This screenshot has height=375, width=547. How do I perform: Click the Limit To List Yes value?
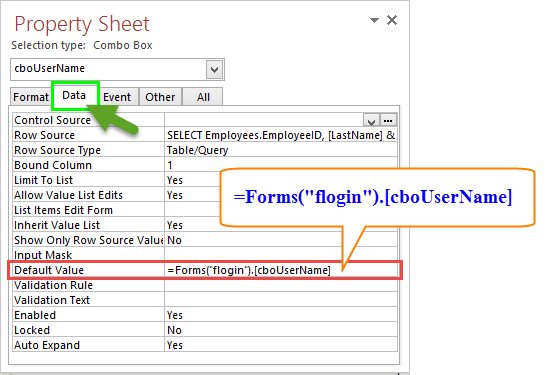[175, 180]
